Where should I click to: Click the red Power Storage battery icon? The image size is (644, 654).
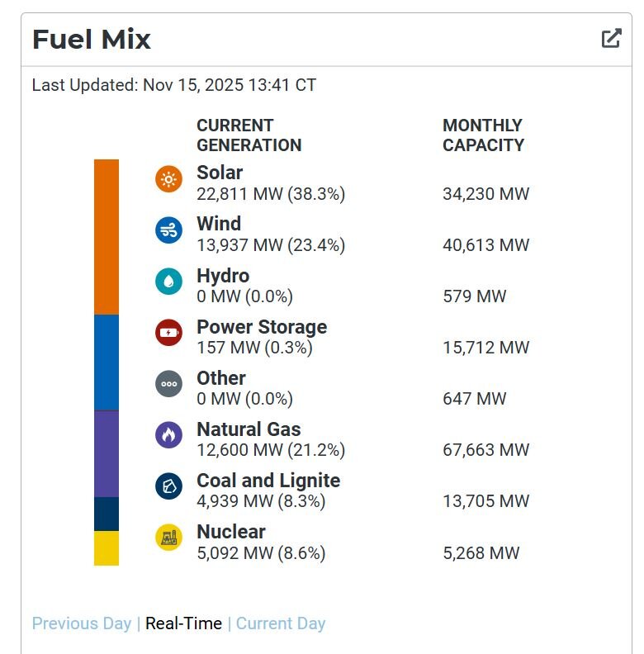click(168, 333)
